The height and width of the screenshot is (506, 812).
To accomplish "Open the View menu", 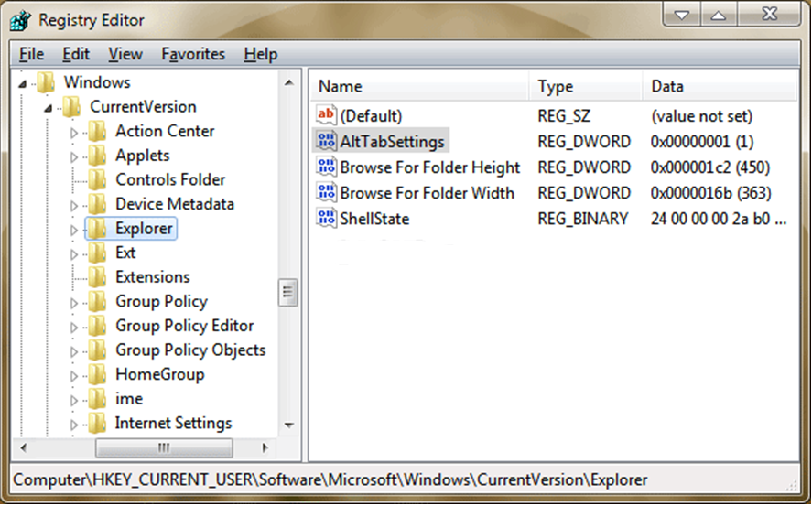I will click(x=125, y=54).
